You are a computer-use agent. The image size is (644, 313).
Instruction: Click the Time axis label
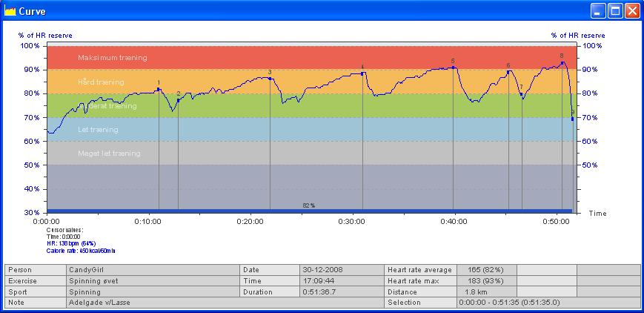(x=597, y=214)
